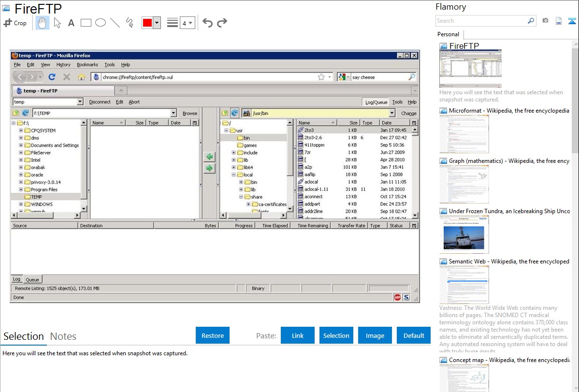Choose the arrow pointer tool

[x=57, y=23]
